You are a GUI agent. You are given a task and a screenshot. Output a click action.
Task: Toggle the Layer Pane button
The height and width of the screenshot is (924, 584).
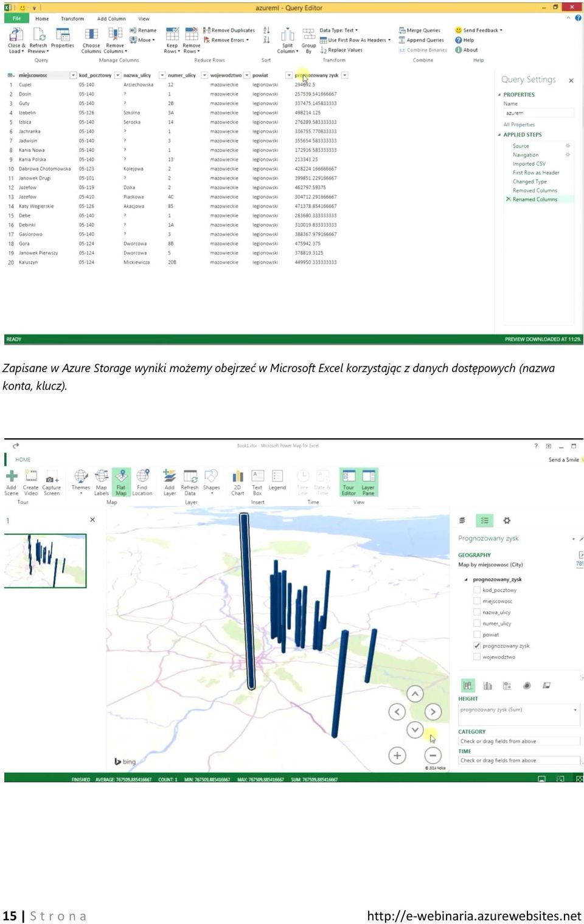click(x=369, y=483)
